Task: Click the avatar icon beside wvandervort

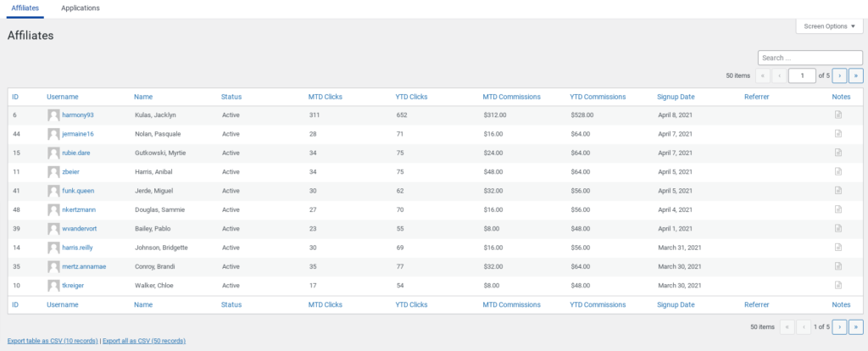Action: pos(53,229)
